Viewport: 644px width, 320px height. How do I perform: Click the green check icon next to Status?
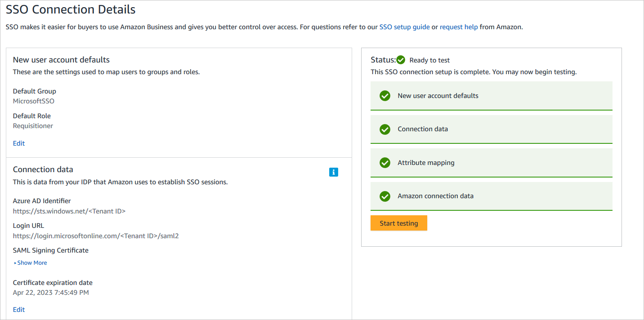coord(401,60)
